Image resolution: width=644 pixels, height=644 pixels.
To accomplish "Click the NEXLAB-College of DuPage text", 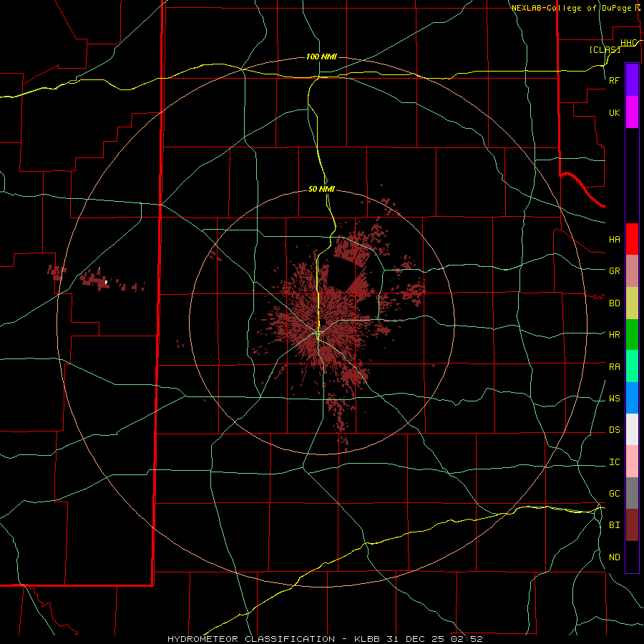I will tap(571, 8).
